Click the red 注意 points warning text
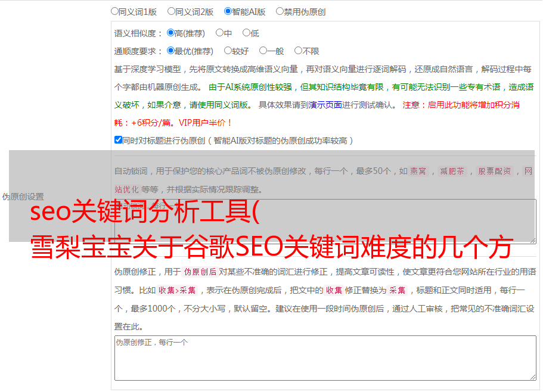The width and height of the screenshot is (543, 392). pyautogui.click(x=317, y=114)
